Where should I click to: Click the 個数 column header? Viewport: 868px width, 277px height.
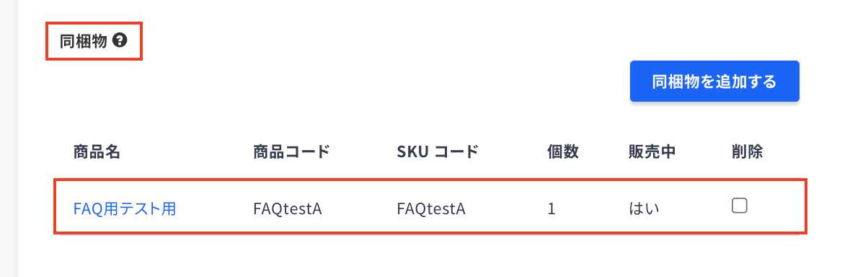(563, 152)
